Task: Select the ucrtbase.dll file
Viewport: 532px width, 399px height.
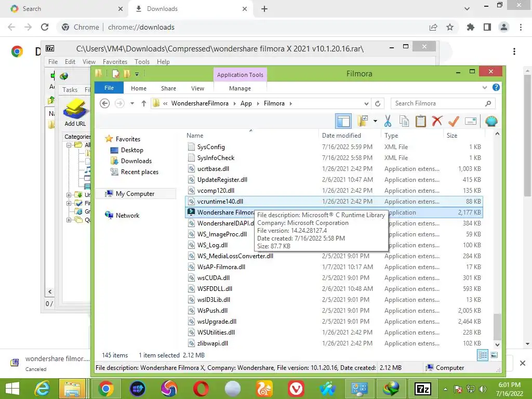Action: click(213, 169)
